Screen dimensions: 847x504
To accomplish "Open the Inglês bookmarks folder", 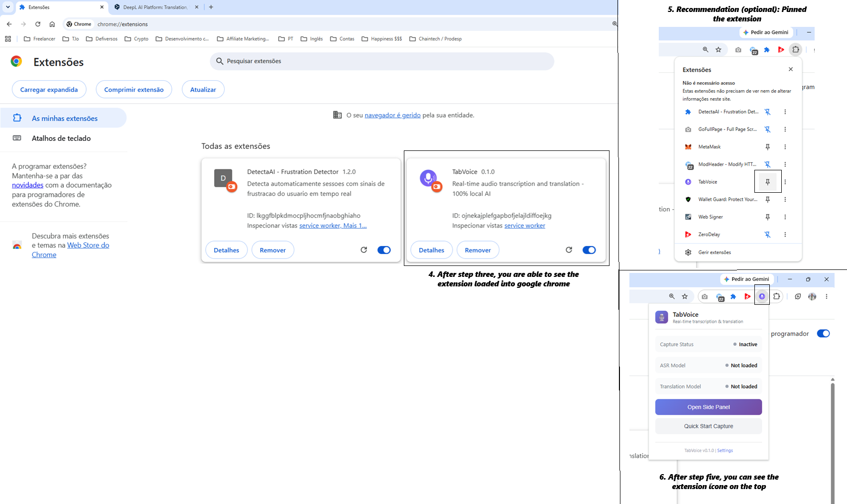I will (x=312, y=39).
